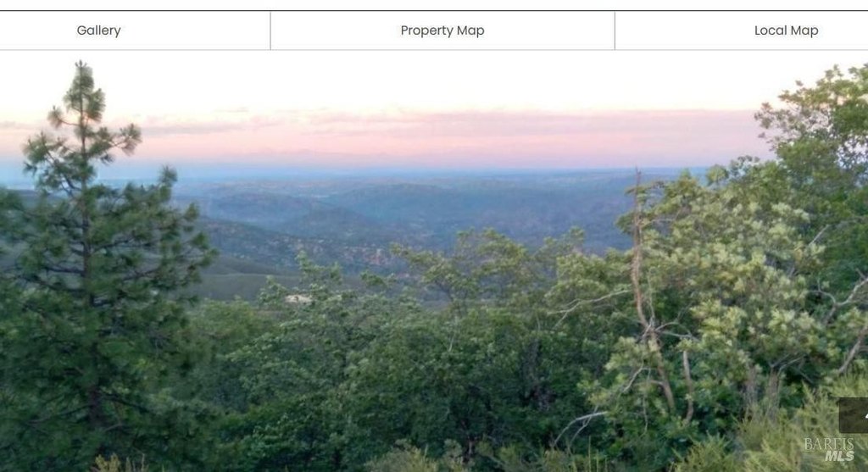Screen dimensions: 868x472
Task: Click the white arrow glyph on dark button
Action: coord(864,415)
